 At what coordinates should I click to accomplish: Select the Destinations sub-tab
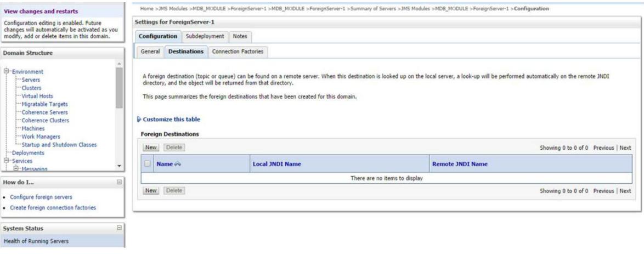tap(185, 52)
